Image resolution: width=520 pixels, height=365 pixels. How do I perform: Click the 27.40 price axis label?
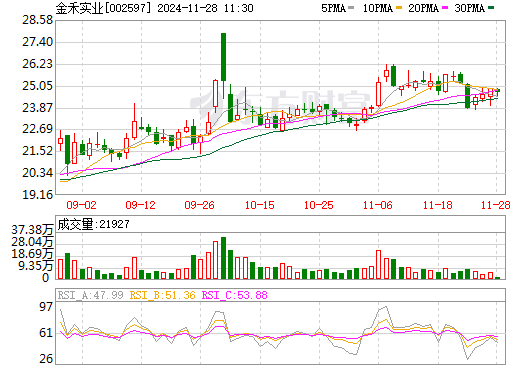38,42
